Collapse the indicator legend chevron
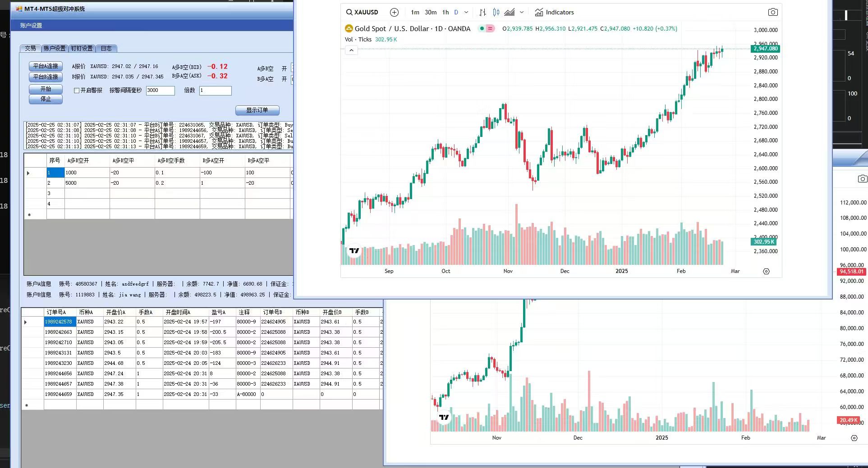The height and width of the screenshot is (468, 868). coord(351,50)
